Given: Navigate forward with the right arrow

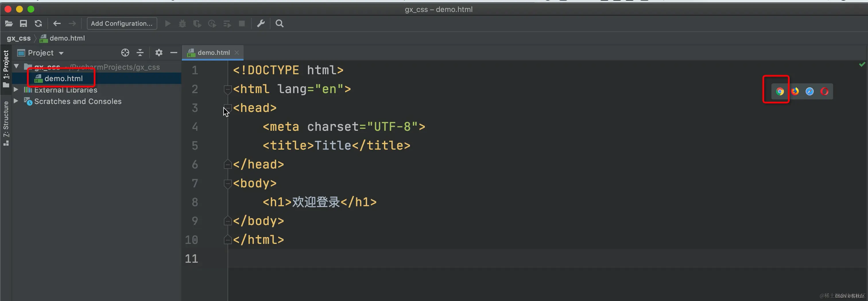Looking at the screenshot, I should pyautogui.click(x=72, y=24).
